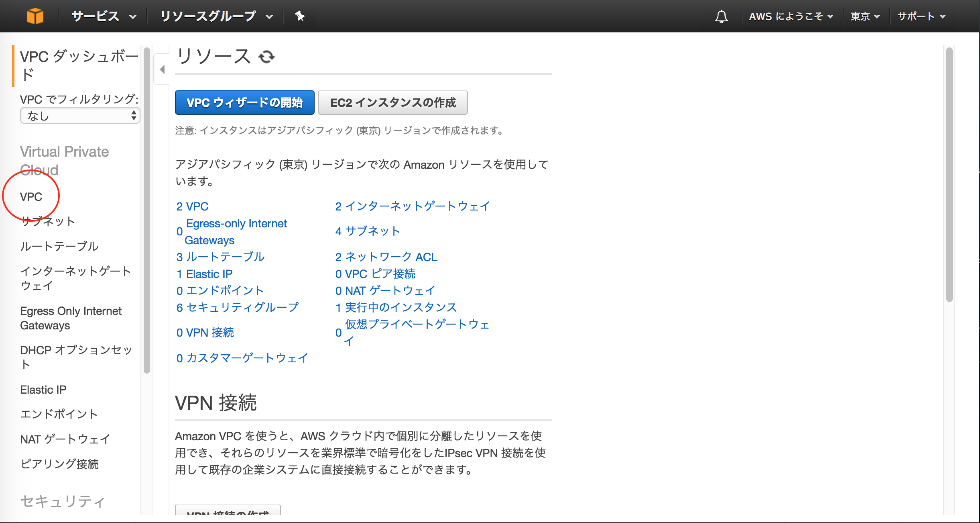Select VPC ダッシュボード in the sidebar
The image size is (980, 523).
(79, 65)
